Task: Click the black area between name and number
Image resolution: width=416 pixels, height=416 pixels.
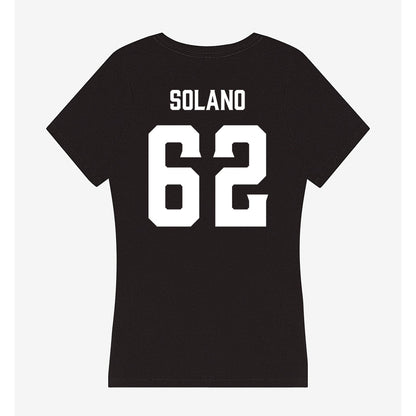Action: [x=208, y=118]
